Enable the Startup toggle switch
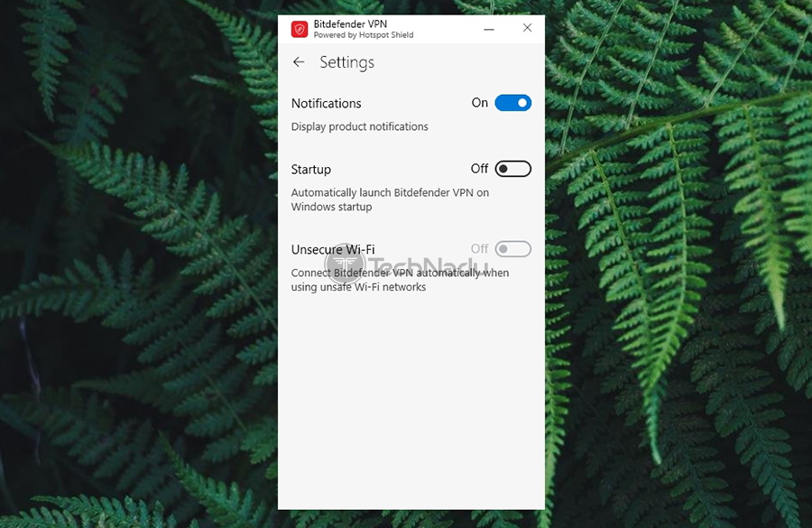This screenshot has height=528, width=812. coord(512,169)
